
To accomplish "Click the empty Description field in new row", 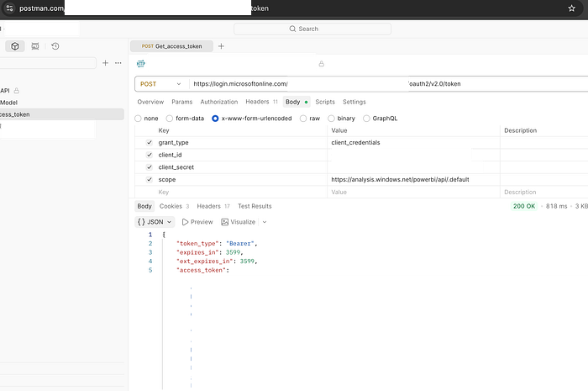I will tap(544, 192).
